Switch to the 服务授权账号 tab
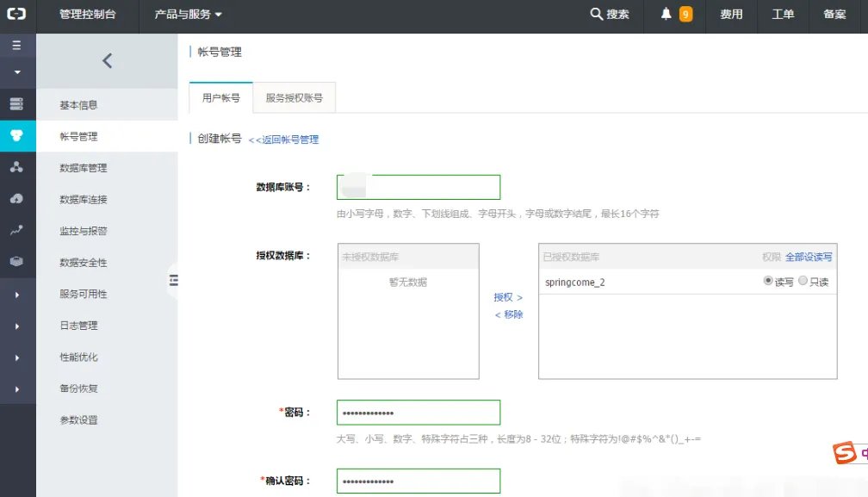 click(x=294, y=98)
